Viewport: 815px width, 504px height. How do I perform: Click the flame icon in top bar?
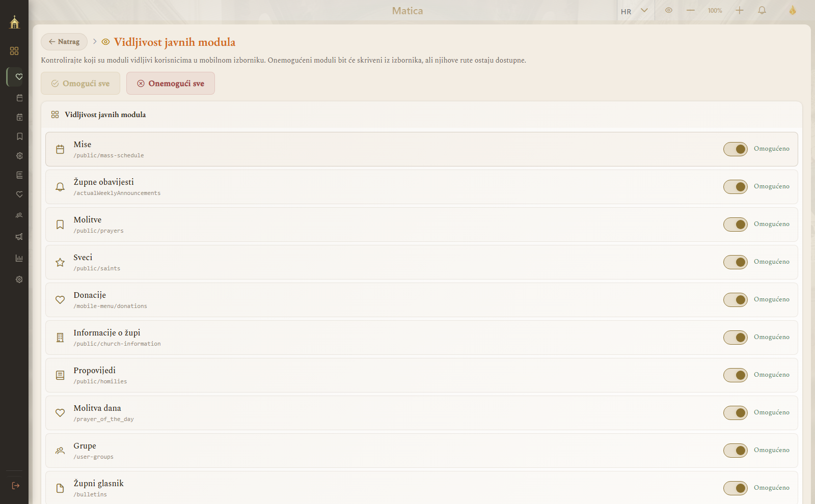click(793, 10)
